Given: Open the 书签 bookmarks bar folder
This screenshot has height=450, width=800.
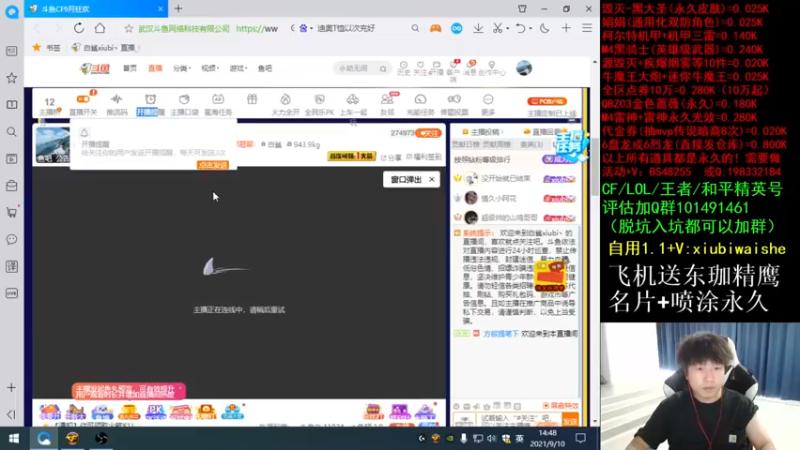Looking at the screenshot, I should coord(47,47).
